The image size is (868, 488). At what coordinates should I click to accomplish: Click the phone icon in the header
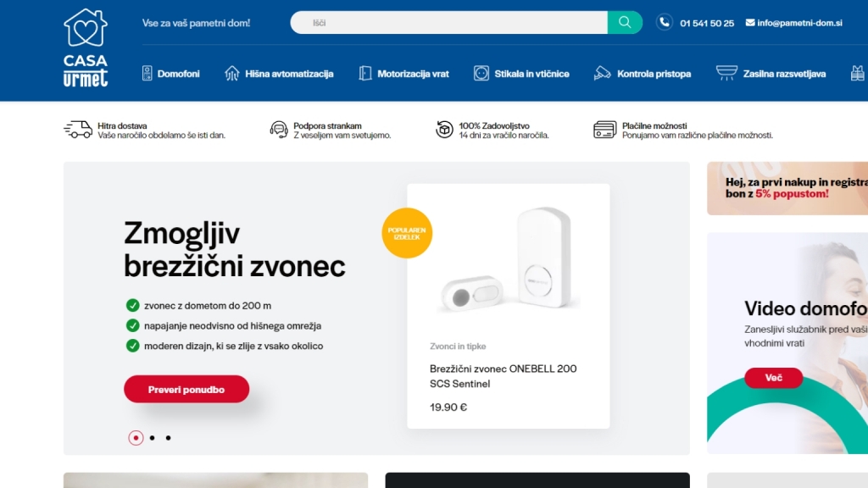click(x=664, y=23)
